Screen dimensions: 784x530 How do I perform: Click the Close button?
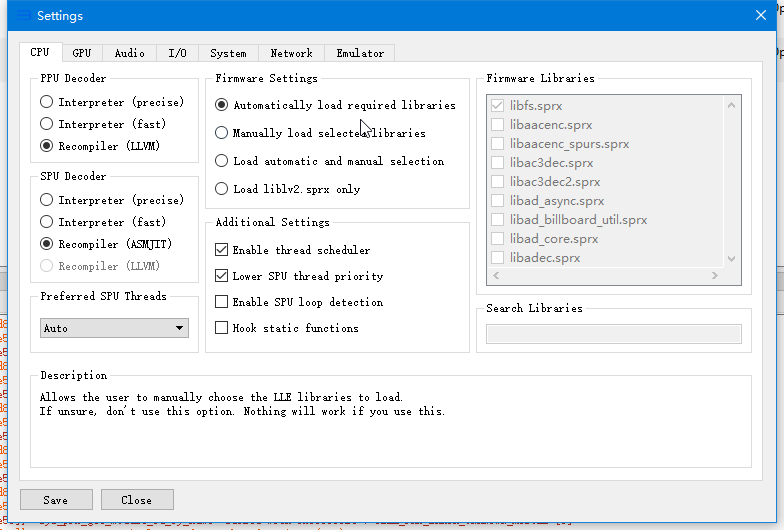(x=138, y=500)
